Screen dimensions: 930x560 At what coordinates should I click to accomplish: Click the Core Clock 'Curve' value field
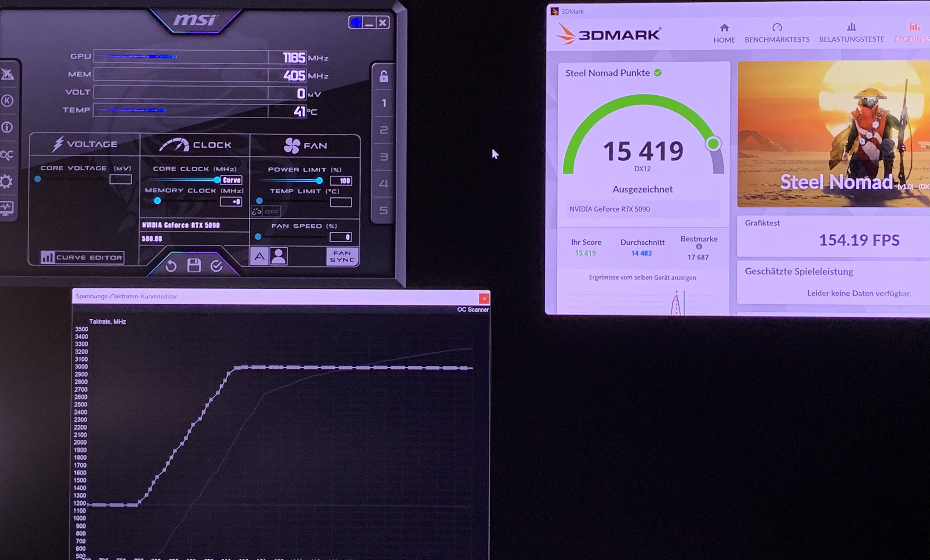point(231,180)
